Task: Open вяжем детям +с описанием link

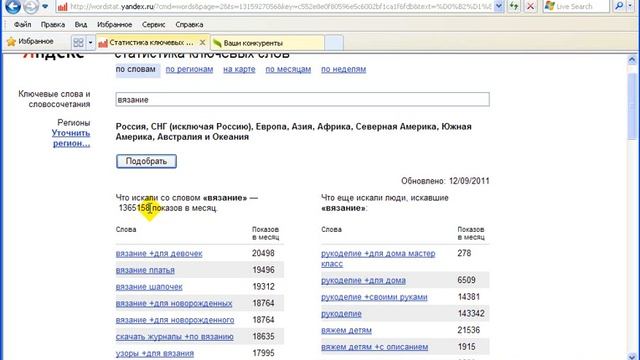Action: coord(374,347)
